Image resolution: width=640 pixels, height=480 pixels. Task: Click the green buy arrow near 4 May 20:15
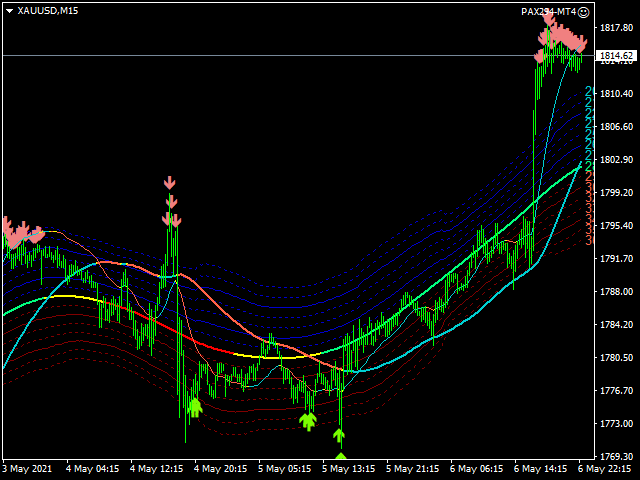(x=194, y=407)
